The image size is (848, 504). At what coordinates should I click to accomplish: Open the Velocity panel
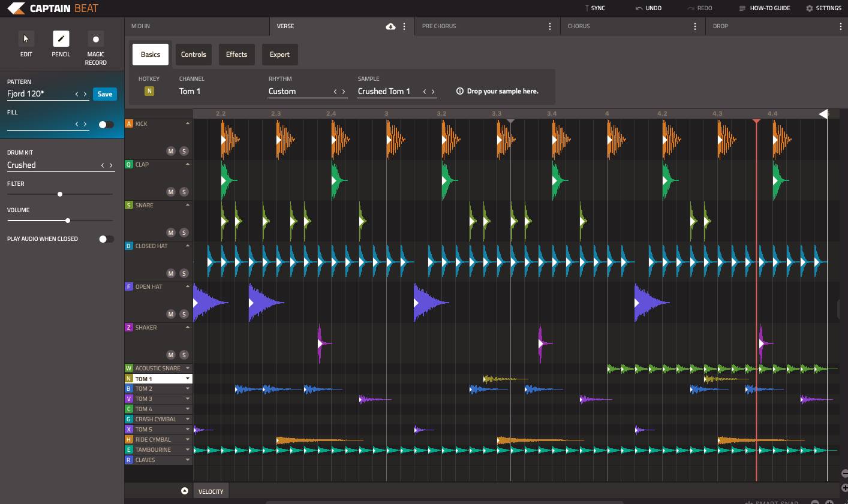coord(211,491)
